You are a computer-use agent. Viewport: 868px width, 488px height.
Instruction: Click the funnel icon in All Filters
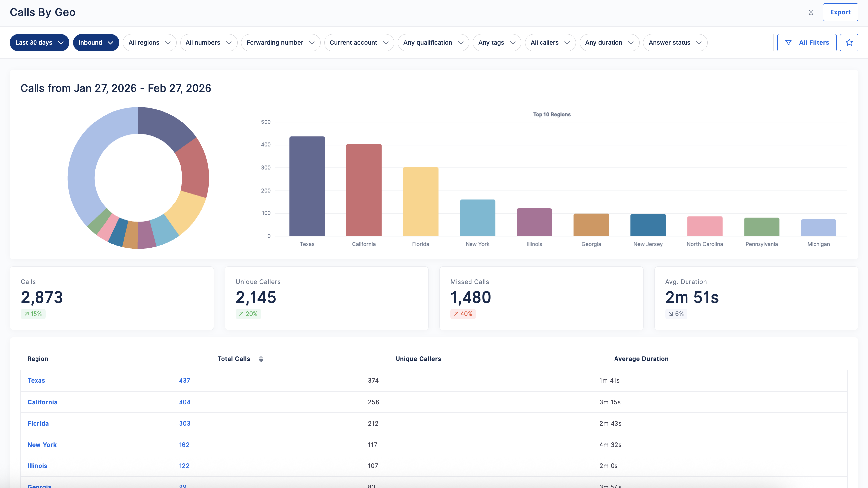pyautogui.click(x=788, y=43)
